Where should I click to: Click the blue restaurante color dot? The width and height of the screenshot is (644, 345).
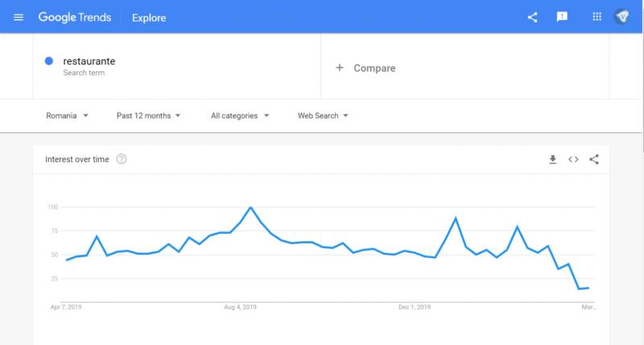click(49, 61)
